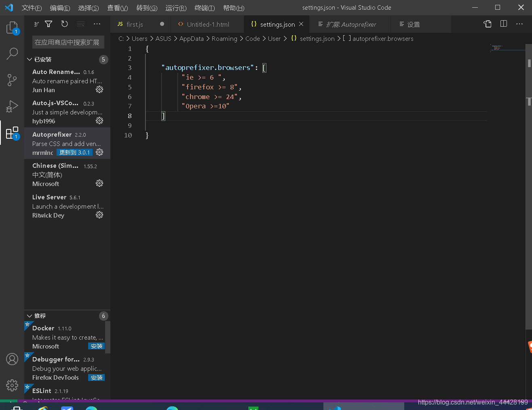The image size is (532, 410).
Task: Open editor more actions ellipsis
Action: 519,24
